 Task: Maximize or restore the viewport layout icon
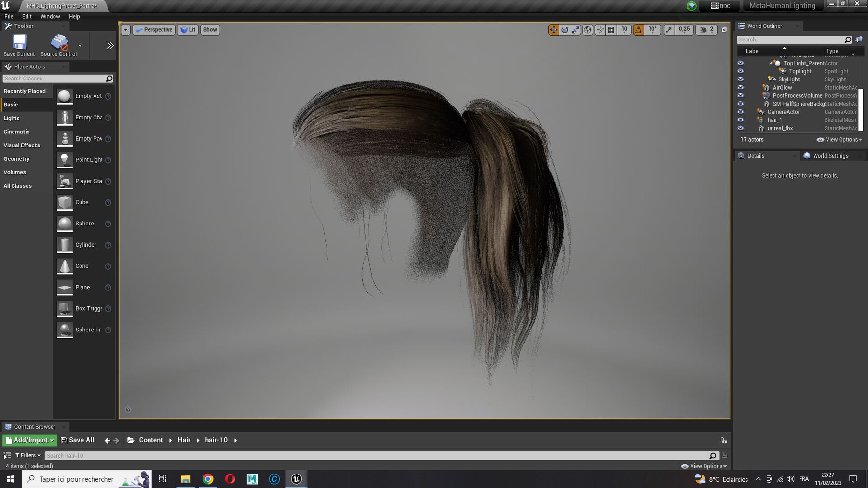[x=724, y=30]
